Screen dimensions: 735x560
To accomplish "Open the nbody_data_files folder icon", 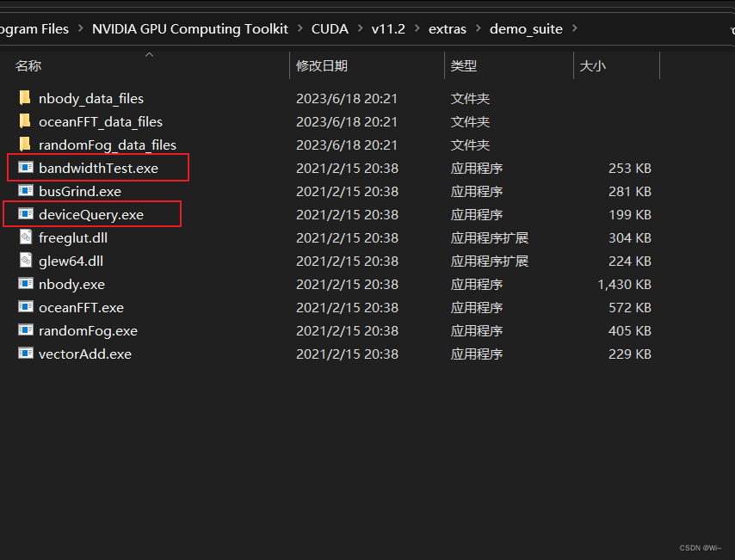I will (x=25, y=98).
